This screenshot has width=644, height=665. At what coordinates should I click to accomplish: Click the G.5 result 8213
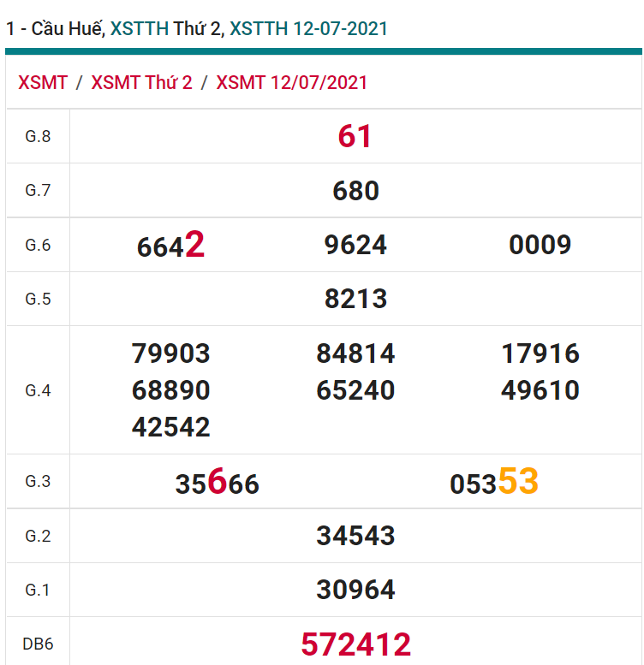355,299
